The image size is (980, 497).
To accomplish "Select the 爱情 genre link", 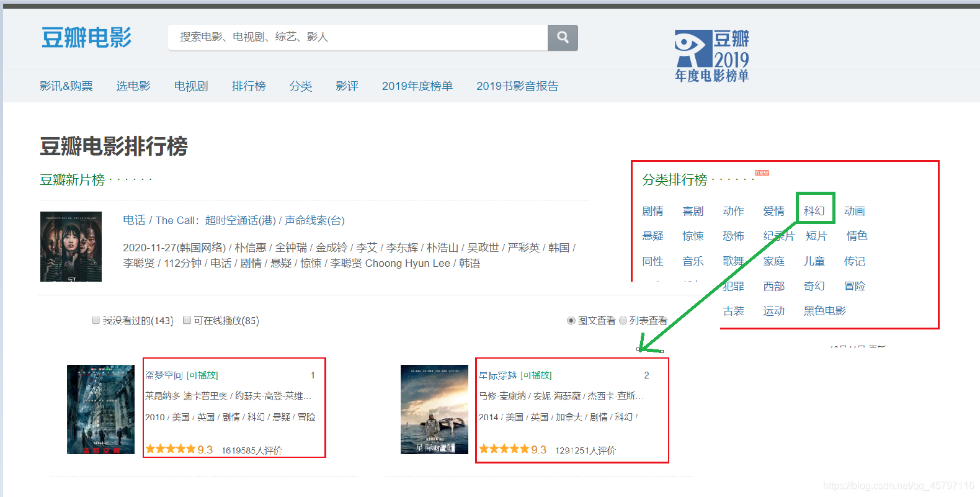I will (773, 211).
